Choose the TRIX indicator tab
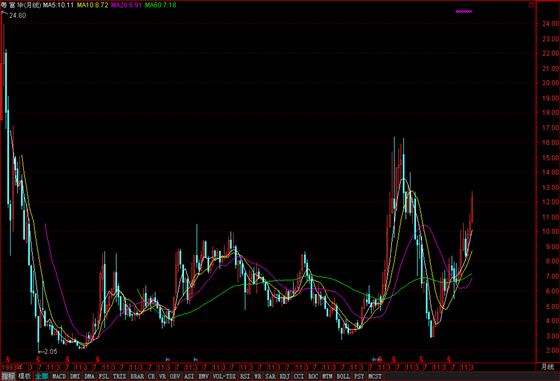 pos(119,376)
